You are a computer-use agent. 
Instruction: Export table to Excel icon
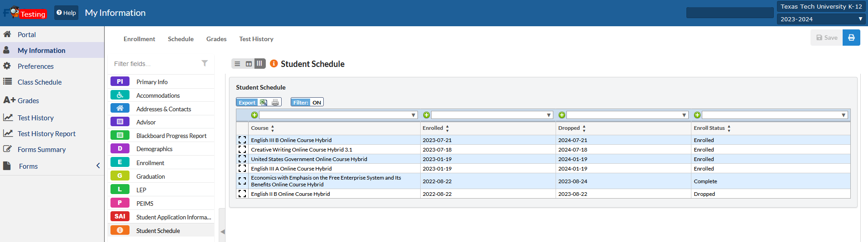point(263,103)
